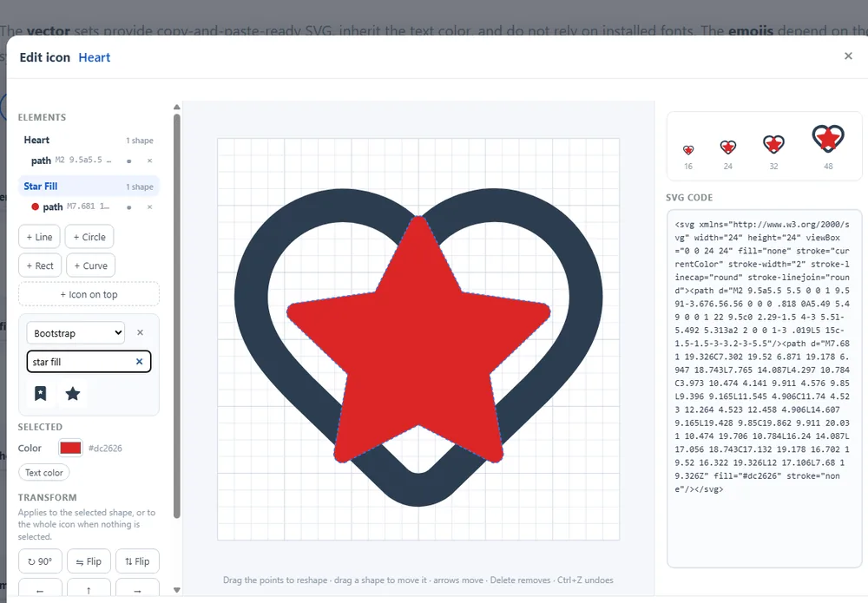868x603 pixels.
Task: Click the SELECTED section heading
Action: [40, 427]
